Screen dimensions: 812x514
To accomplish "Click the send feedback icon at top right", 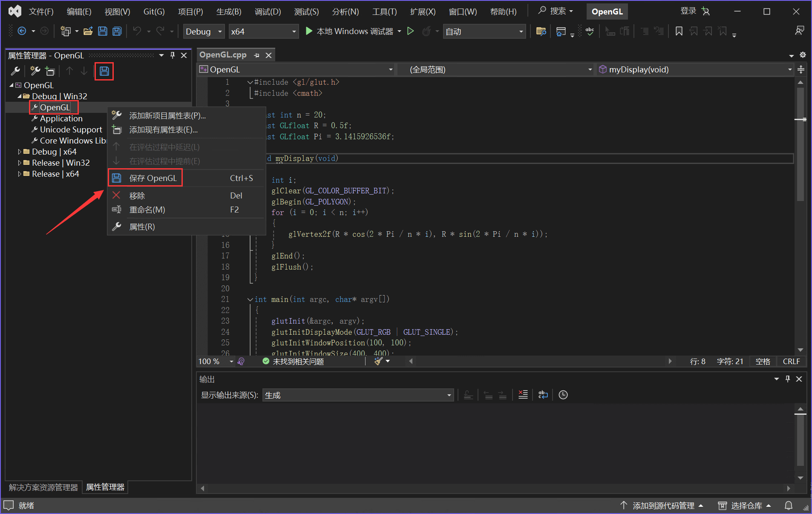I will (x=800, y=31).
